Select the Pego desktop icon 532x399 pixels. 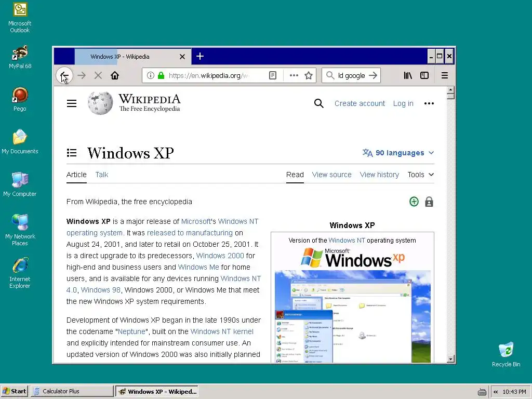(20, 99)
